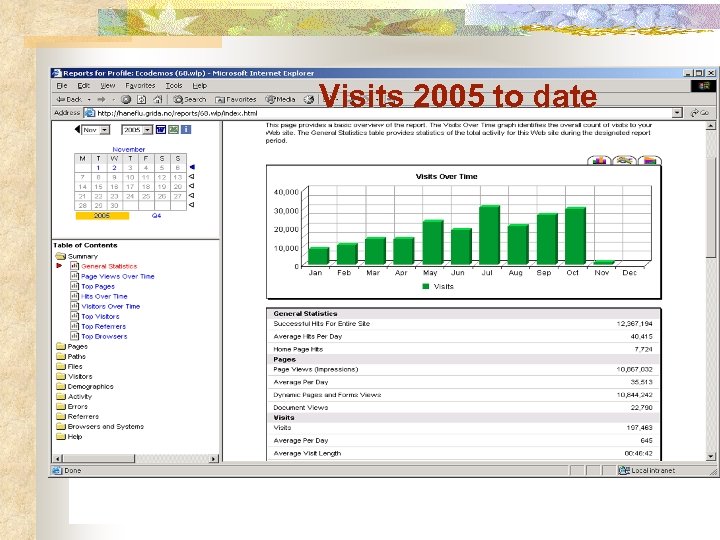Click the History icon after Media
The height and width of the screenshot is (540, 720).
(309, 99)
